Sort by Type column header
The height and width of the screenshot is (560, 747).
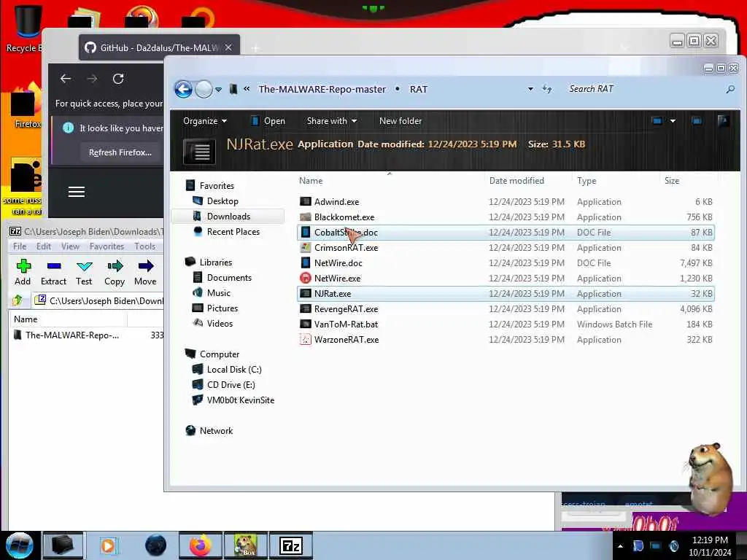587,181
